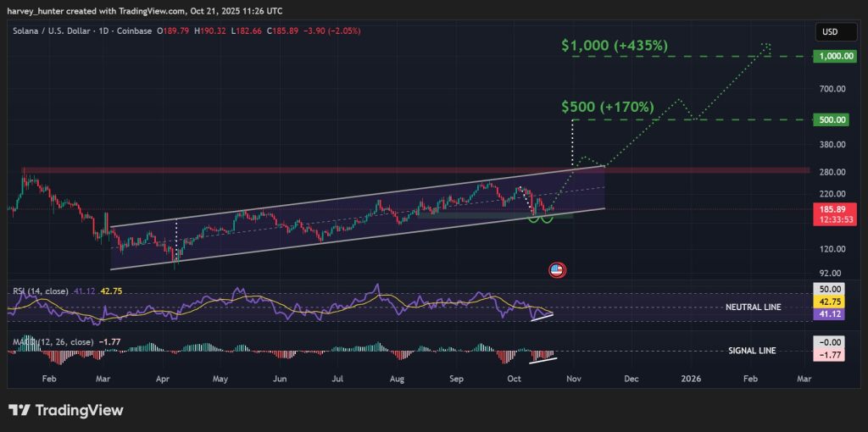Click the white RSI divergence trendline
868x432 pixels.
pos(541,318)
